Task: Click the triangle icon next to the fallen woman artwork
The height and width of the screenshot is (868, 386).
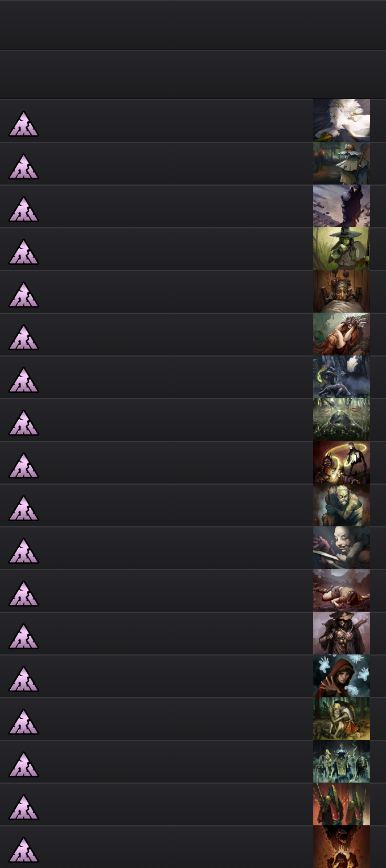Action: tap(23, 593)
